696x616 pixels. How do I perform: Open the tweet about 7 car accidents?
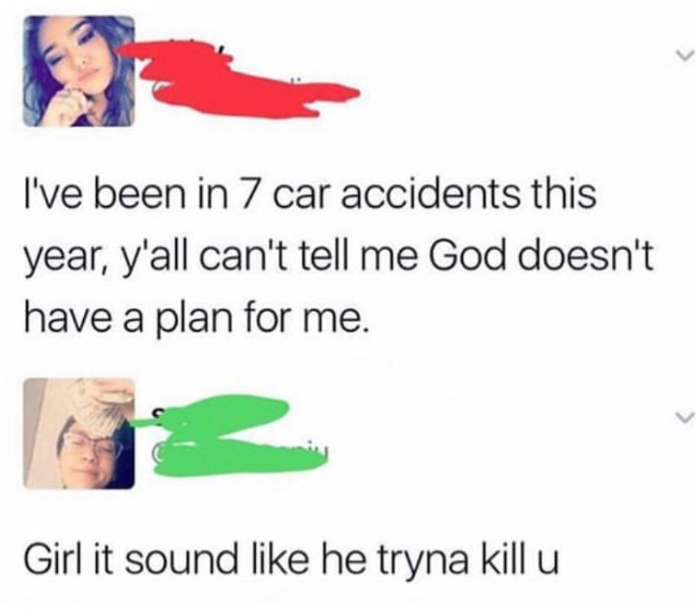pos(337,257)
